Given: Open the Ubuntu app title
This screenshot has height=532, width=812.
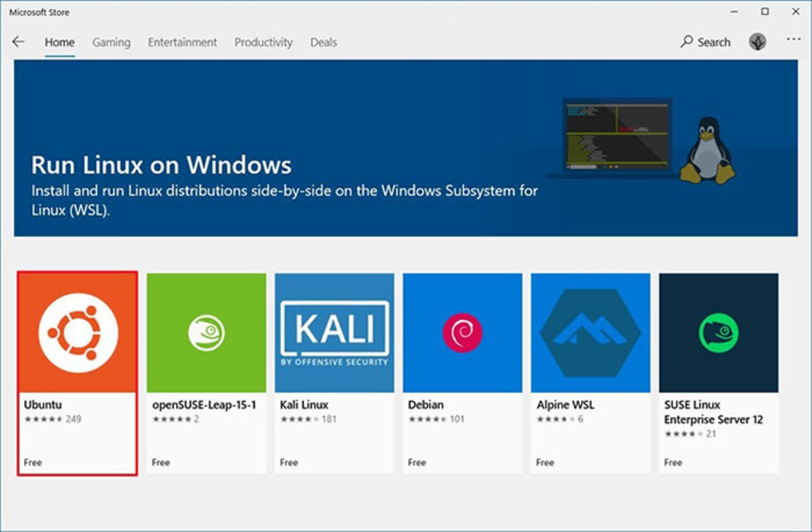Looking at the screenshot, I should [43, 404].
